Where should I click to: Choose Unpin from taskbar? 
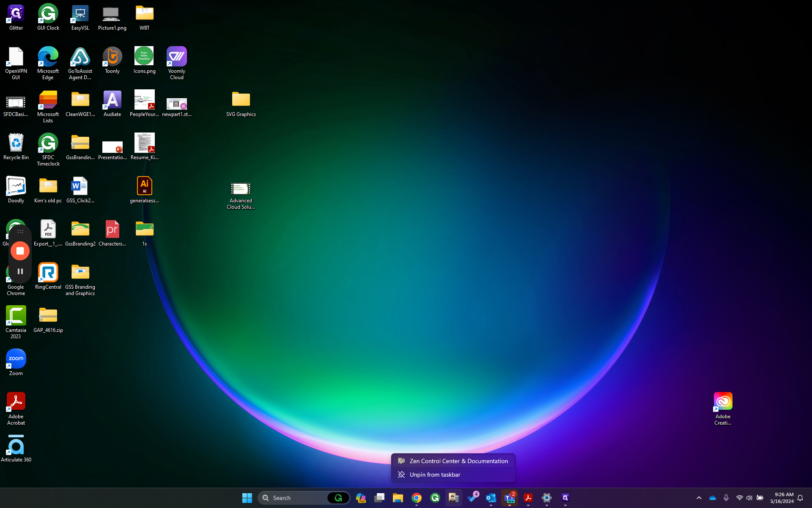point(453,475)
